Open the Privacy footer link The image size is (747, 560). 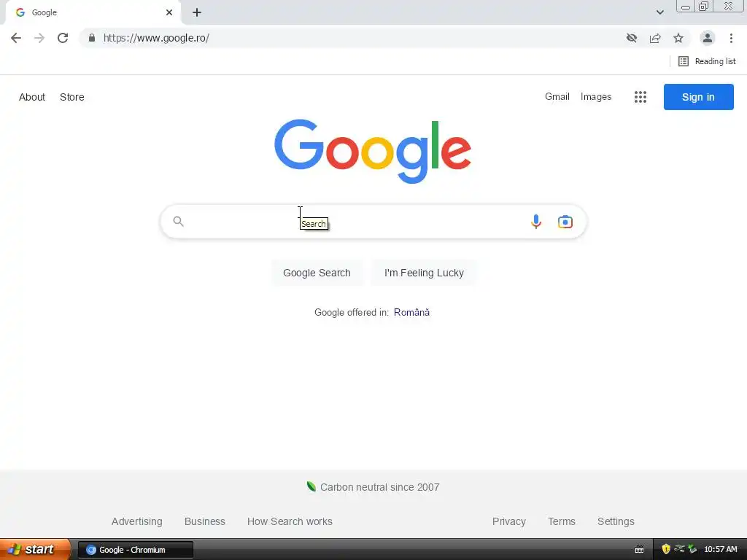(508, 521)
